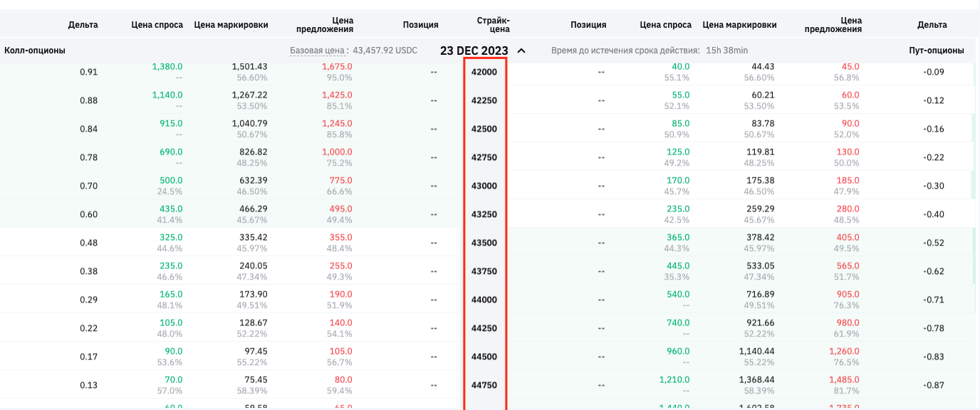The image size is (980, 410).
Task: Click put ask price 1,485.0
Action: click(844, 379)
